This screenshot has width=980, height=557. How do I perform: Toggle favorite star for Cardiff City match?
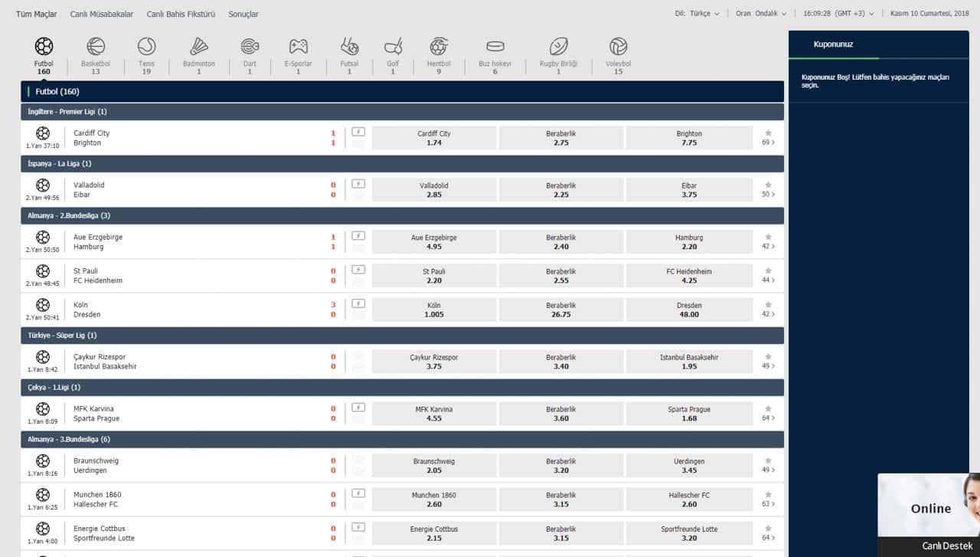point(768,133)
